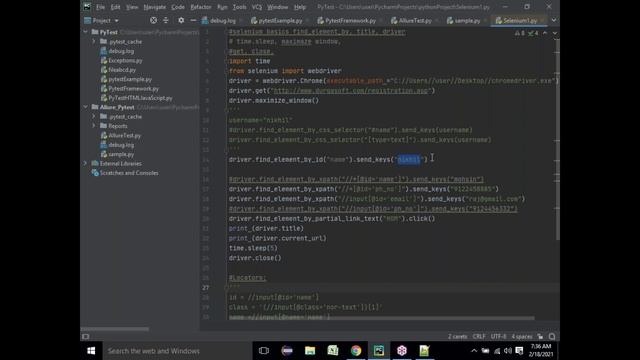Open the VCS menu
This screenshot has height=360, width=640.
257,7
